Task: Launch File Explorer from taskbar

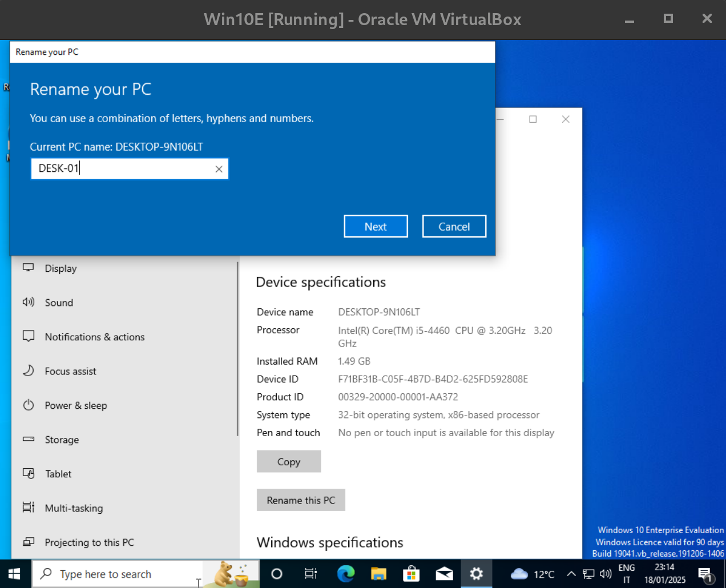Action: point(378,574)
